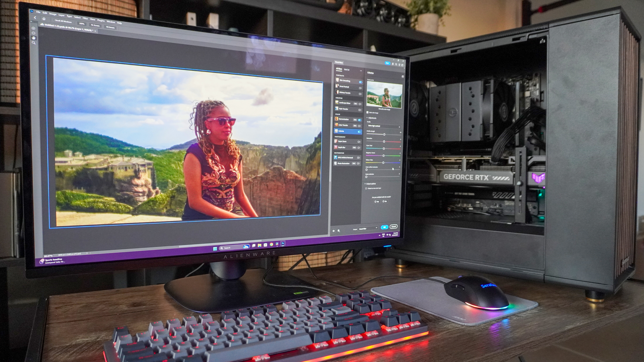Uncheck Auto color image checkbox

[367, 113]
